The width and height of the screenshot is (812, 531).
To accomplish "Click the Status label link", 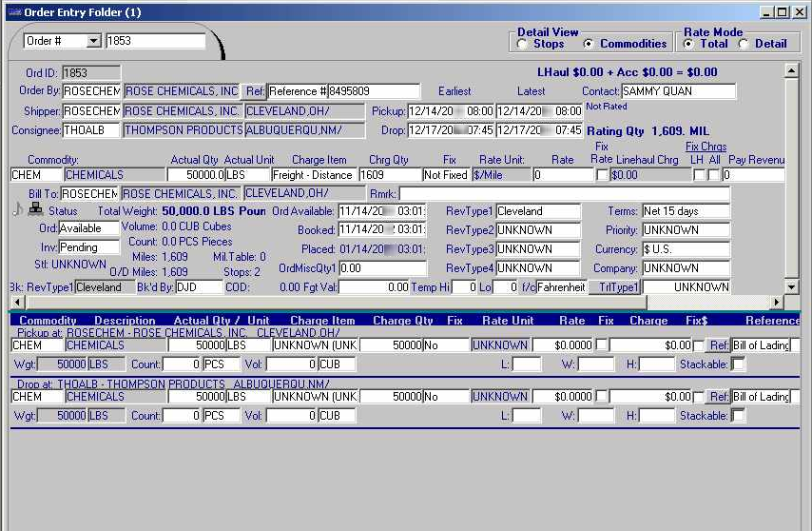I will click(x=63, y=211).
